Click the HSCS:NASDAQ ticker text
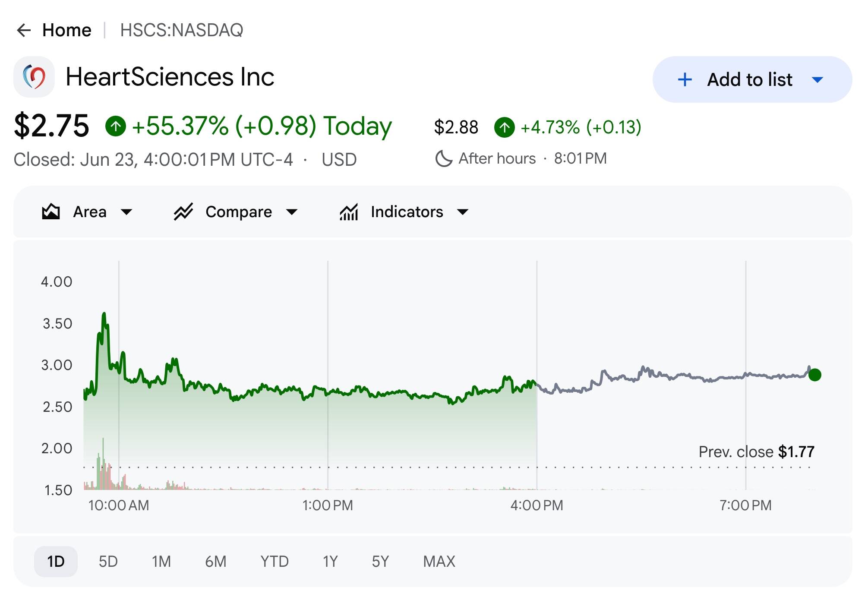 [x=182, y=30]
